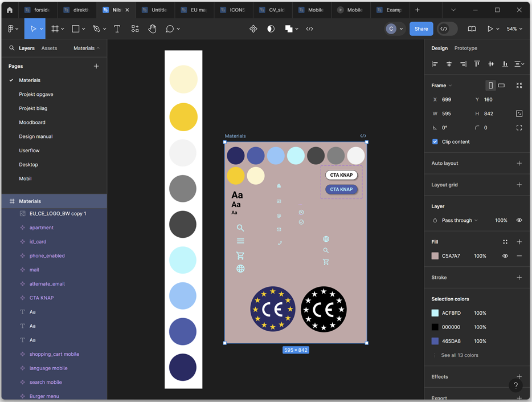The height and width of the screenshot is (402, 532).
Task: Present prototype with play button
Action: [x=490, y=29]
